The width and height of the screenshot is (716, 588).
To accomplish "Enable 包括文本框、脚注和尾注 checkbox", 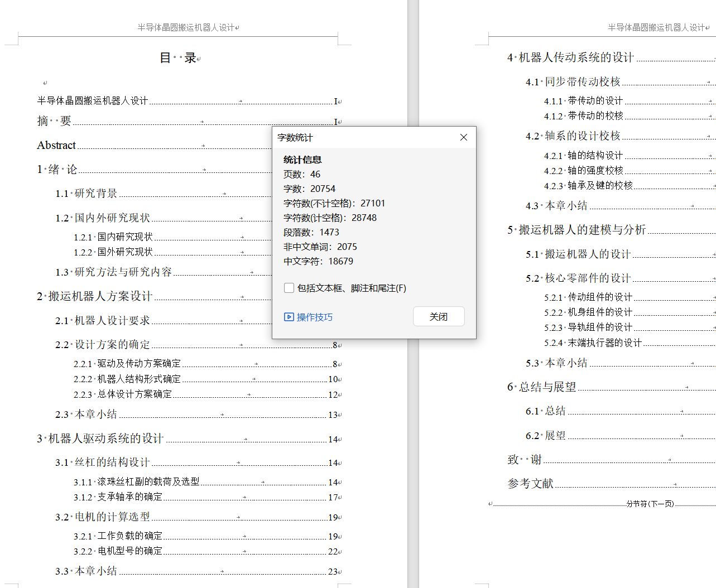I will pos(289,288).
